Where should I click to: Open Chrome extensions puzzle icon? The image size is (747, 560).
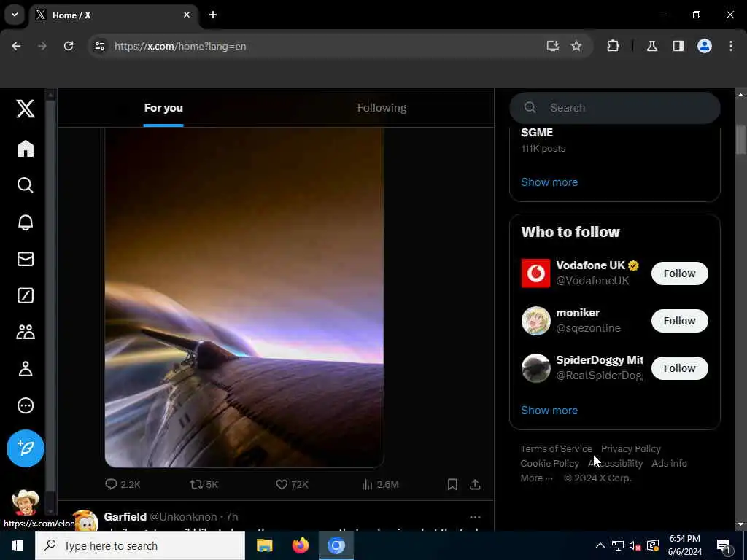coord(613,46)
